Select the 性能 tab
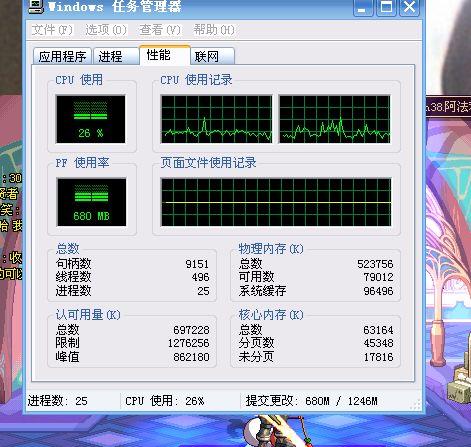Screen dimensions: 471x447 165,55
